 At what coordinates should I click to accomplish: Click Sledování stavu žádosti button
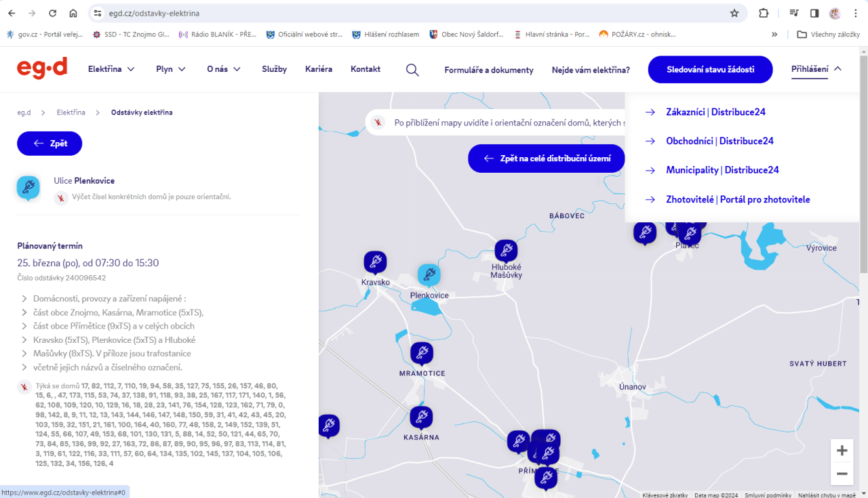(x=710, y=70)
